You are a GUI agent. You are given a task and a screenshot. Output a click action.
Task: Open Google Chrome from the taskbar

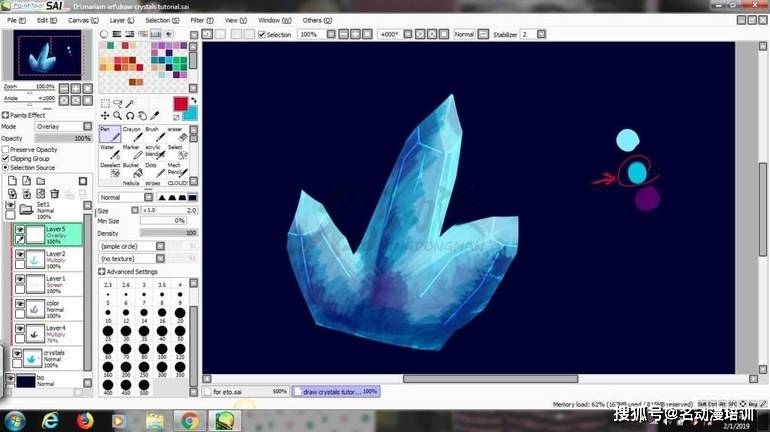click(189, 420)
